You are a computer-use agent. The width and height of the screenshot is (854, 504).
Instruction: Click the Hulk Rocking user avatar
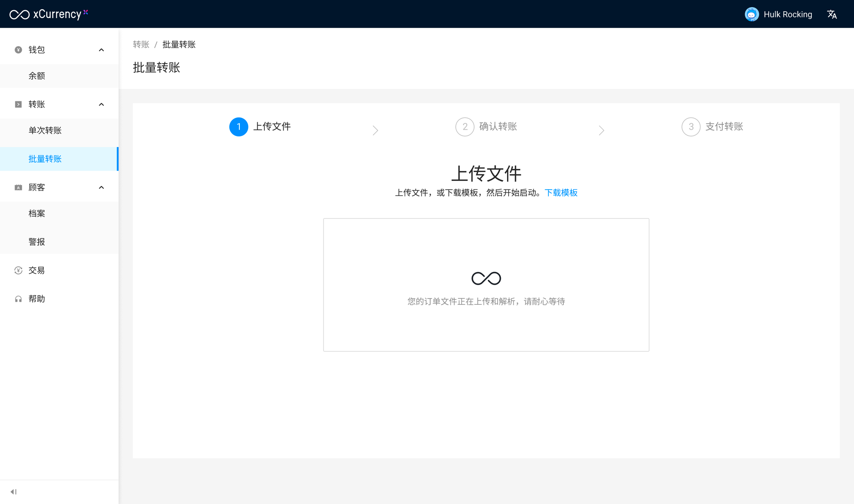(751, 15)
